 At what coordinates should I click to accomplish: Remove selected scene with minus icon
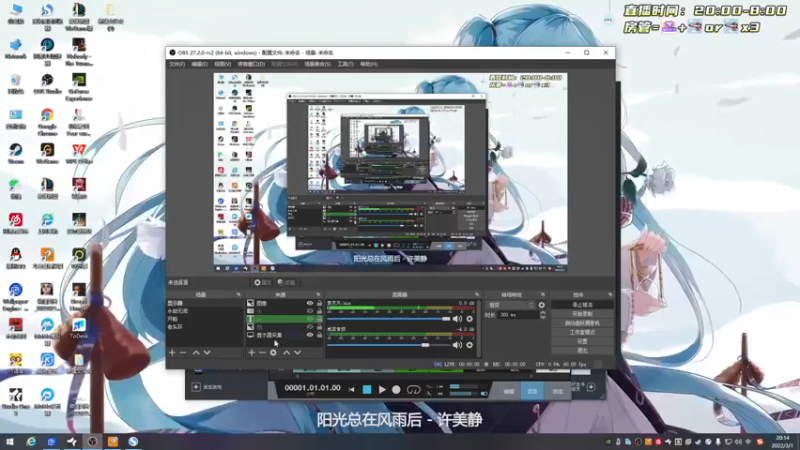click(x=183, y=353)
